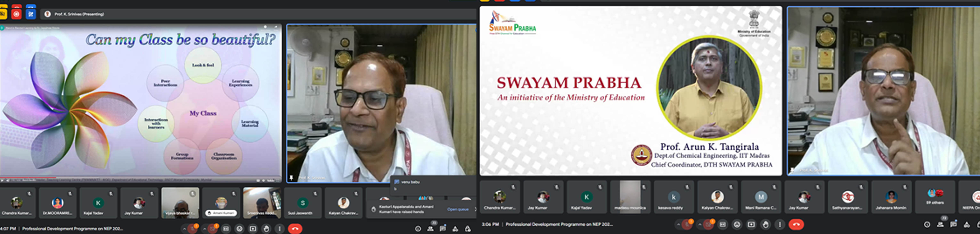980x234 pixels.
Task: Select madasu mounica tile in right meeting
Action: pyautogui.click(x=630, y=197)
